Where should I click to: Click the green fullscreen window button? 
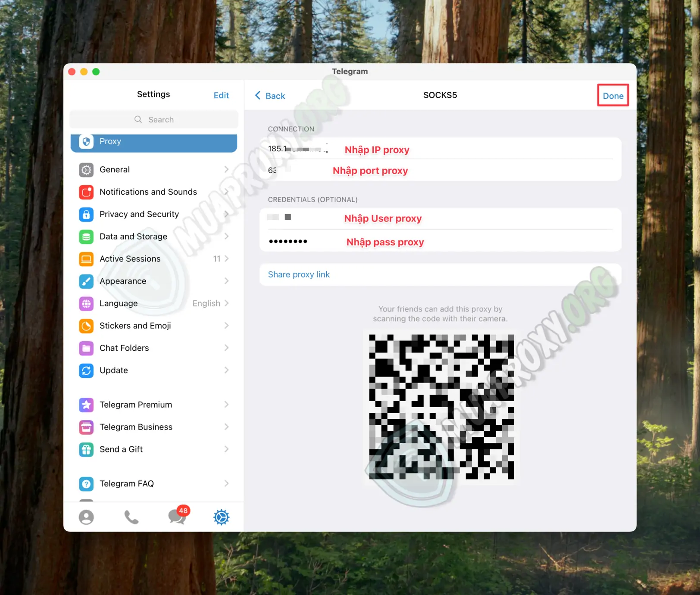pyautogui.click(x=96, y=72)
